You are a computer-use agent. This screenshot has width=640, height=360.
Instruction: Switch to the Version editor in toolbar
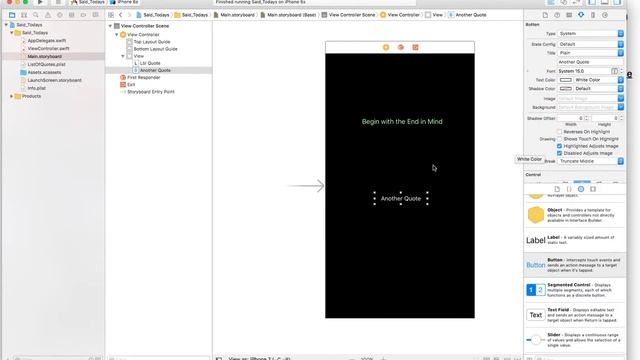(576, 2)
